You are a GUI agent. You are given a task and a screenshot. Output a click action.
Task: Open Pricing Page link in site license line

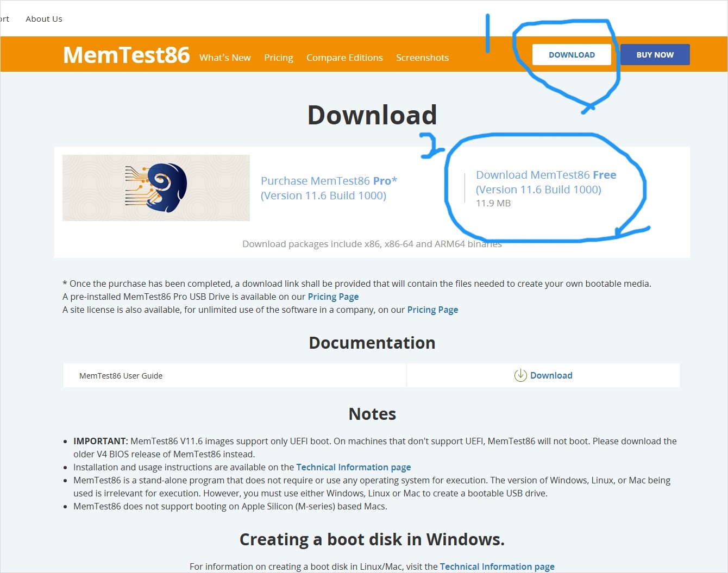click(432, 310)
